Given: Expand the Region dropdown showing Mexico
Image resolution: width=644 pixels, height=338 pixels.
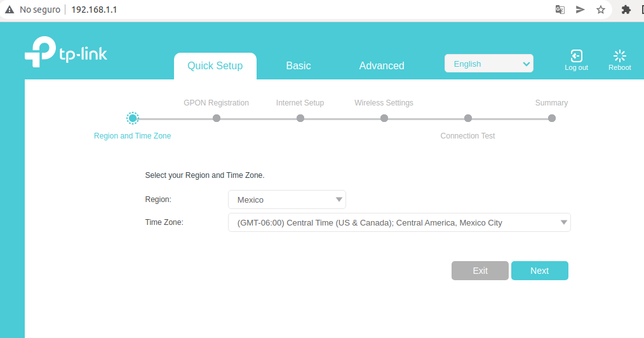Looking at the screenshot, I should [x=286, y=199].
